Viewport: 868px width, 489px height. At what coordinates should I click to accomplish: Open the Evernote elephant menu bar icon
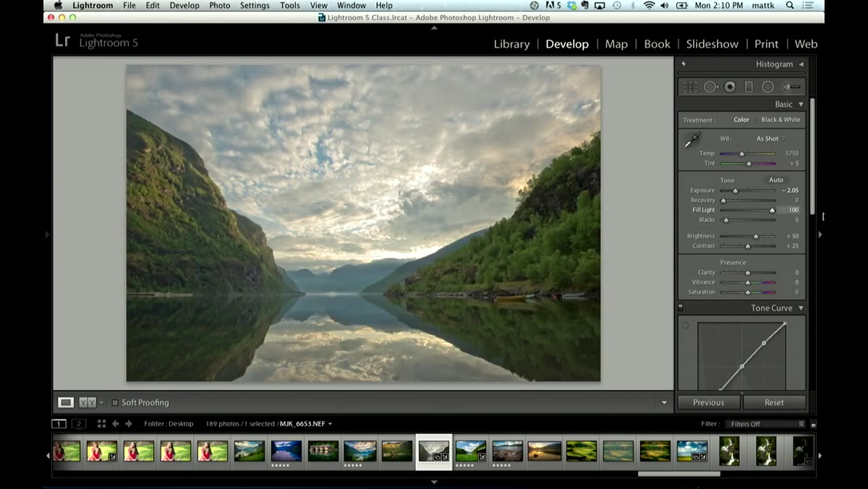(586, 5)
